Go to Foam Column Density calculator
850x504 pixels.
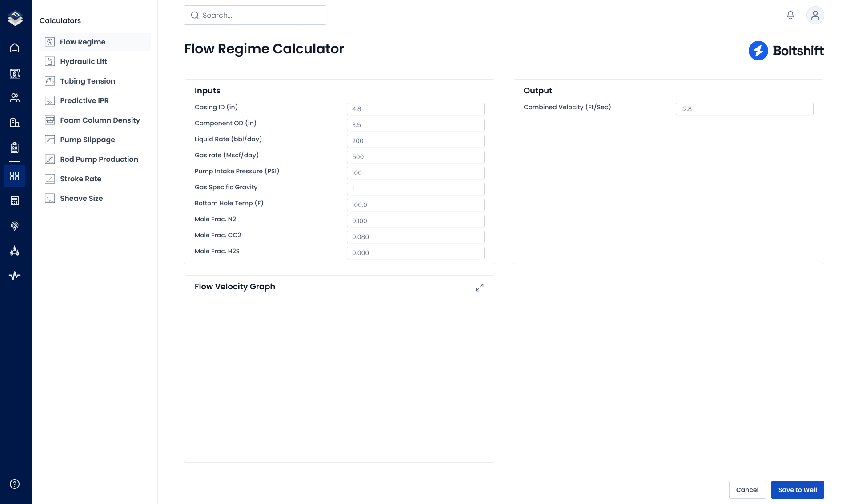tap(100, 120)
